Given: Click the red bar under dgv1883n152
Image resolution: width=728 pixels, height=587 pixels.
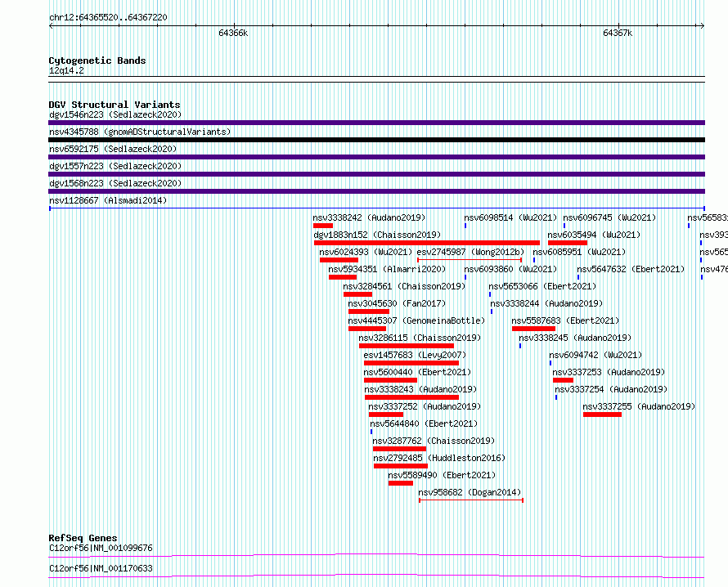Looking at the screenshot, I should (427, 243).
